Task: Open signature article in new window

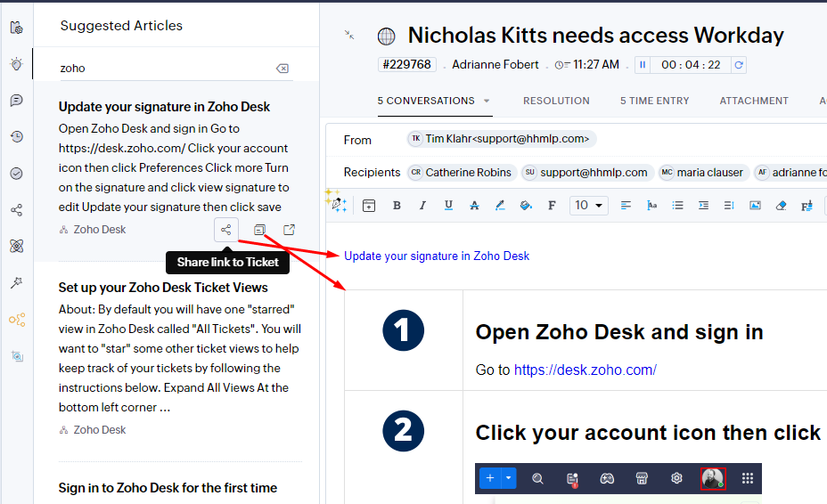Action: point(289,230)
